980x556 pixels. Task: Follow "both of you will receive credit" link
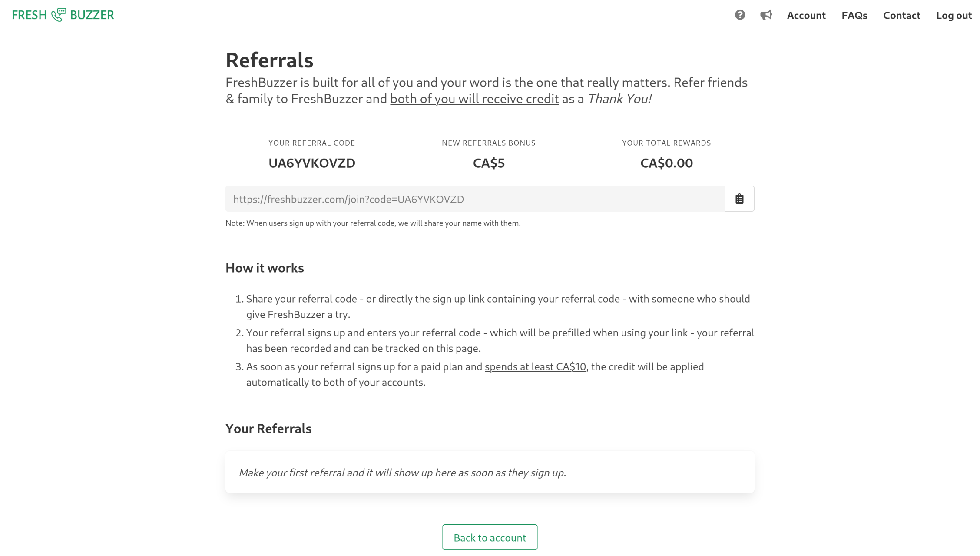tap(474, 99)
